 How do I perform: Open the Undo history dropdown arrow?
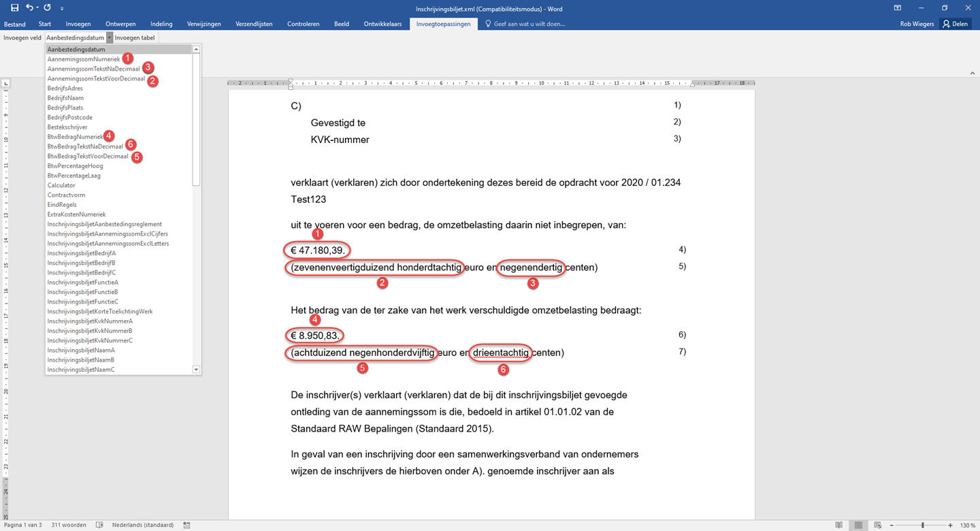(37, 8)
